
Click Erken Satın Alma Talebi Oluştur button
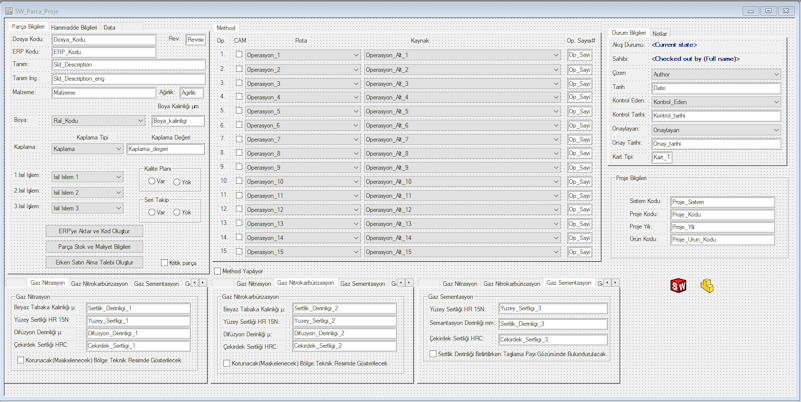[94, 262]
